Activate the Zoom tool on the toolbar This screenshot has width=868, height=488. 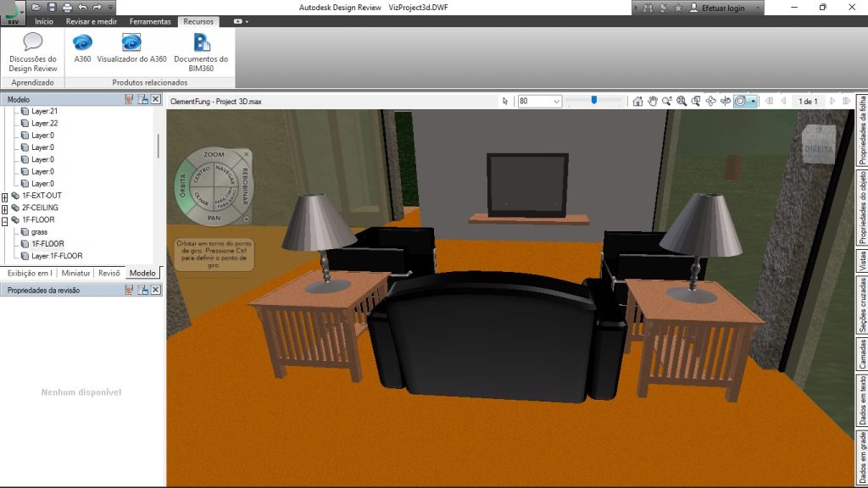(x=667, y=101)
